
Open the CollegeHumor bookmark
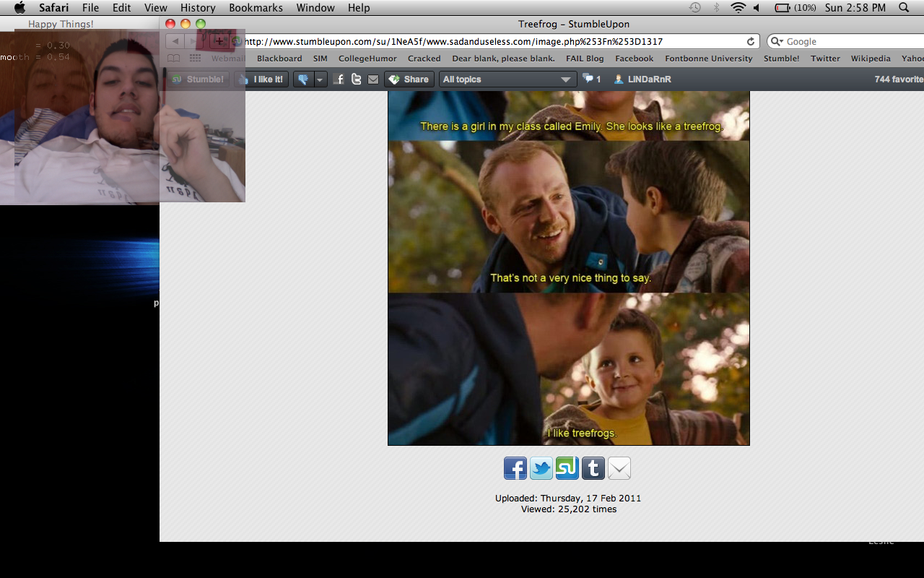coord(367,59)
